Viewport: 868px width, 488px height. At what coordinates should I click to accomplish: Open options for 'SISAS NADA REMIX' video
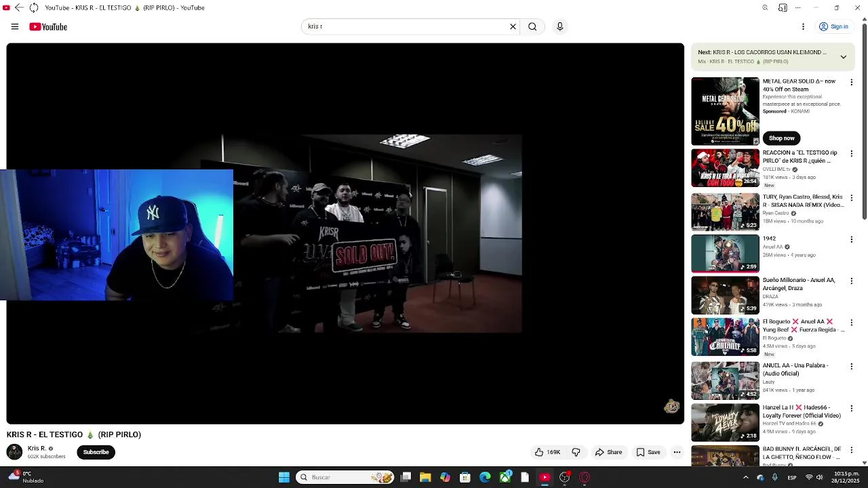tap(851, 198)
